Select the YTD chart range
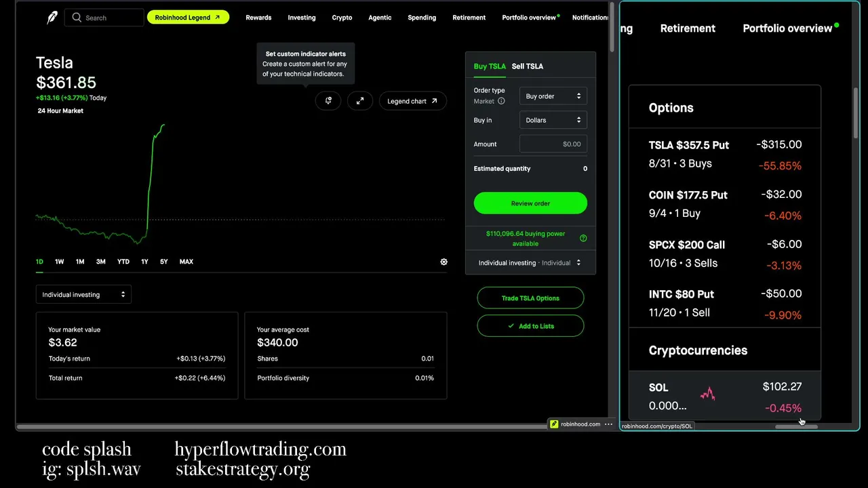 coord(123,262)
